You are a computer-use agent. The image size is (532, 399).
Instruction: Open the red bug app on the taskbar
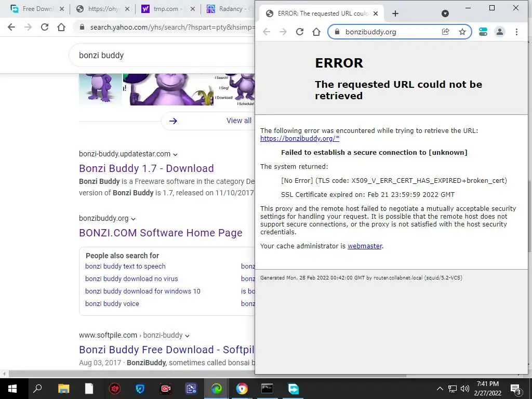(x=115, y=389)
